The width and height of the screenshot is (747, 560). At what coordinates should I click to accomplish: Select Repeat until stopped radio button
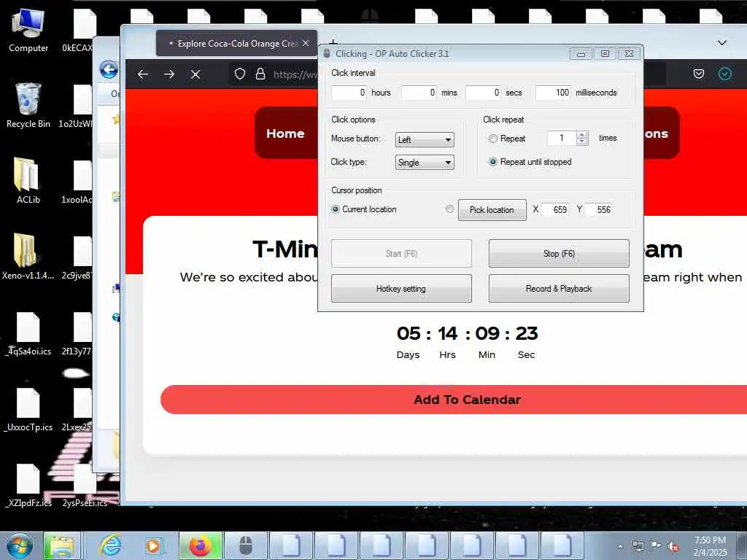(x=493, y=162)
